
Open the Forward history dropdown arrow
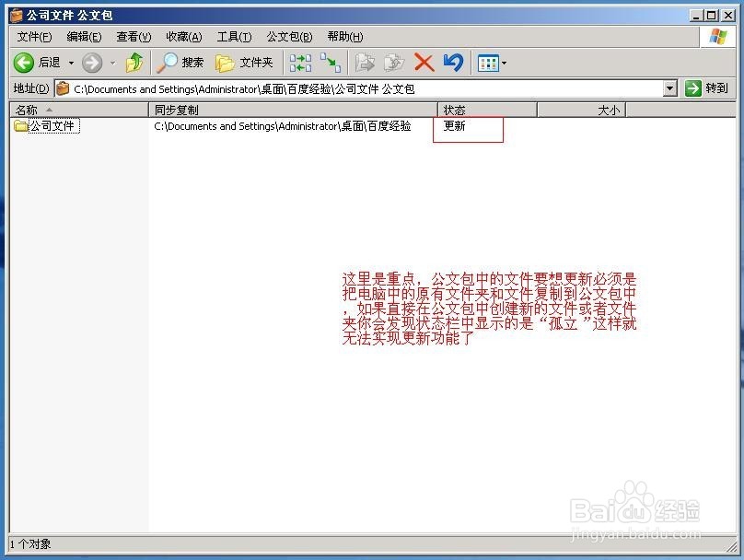[x=113, y=63]
